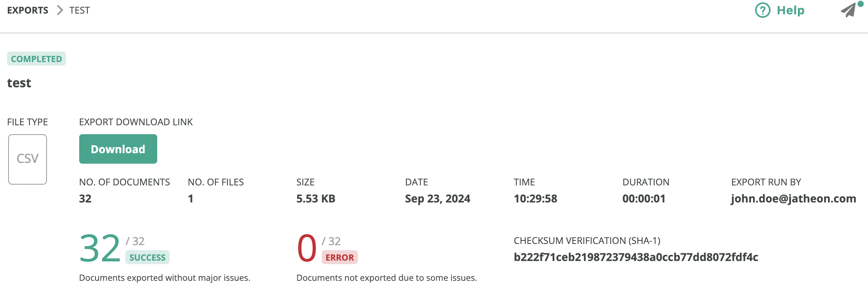Viewport: 868px width, 287px height.
Task: Open the Help link text
Action: tap(790, 10)
